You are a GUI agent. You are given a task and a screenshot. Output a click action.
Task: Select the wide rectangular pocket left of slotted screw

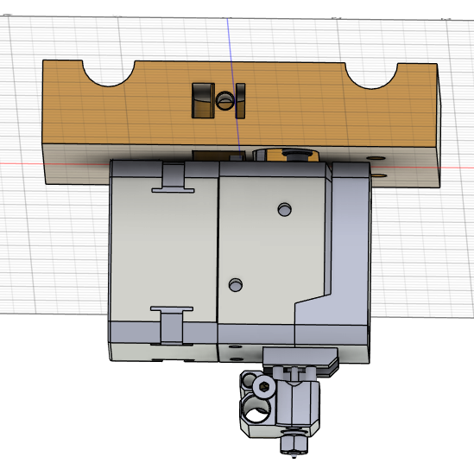click(x=203, y=100)
